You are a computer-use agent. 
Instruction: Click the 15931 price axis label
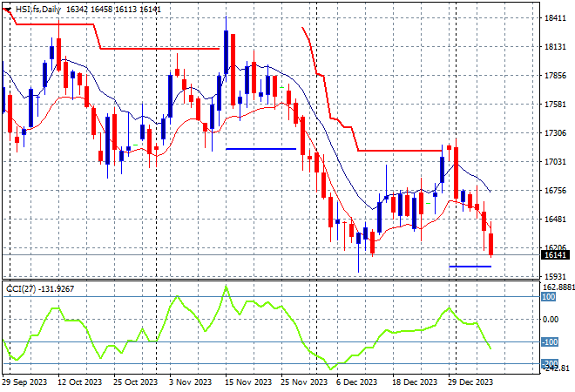pyautogui.click(x=555, y=276)
